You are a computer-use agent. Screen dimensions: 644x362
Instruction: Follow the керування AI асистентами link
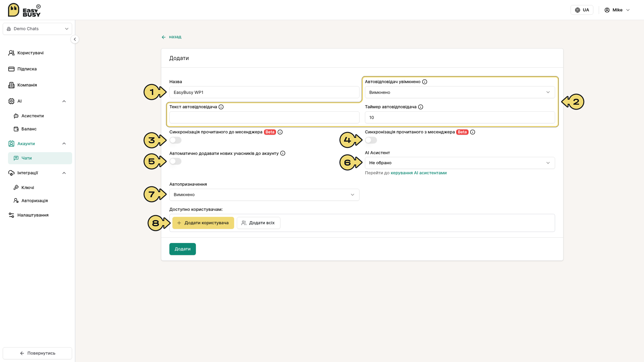419,173
